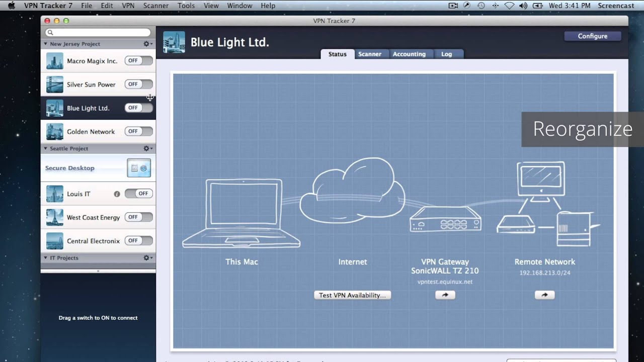Screen dimensions: 644x362
Task: Click the Remote Network computers illustration
Action: [547, 204]
